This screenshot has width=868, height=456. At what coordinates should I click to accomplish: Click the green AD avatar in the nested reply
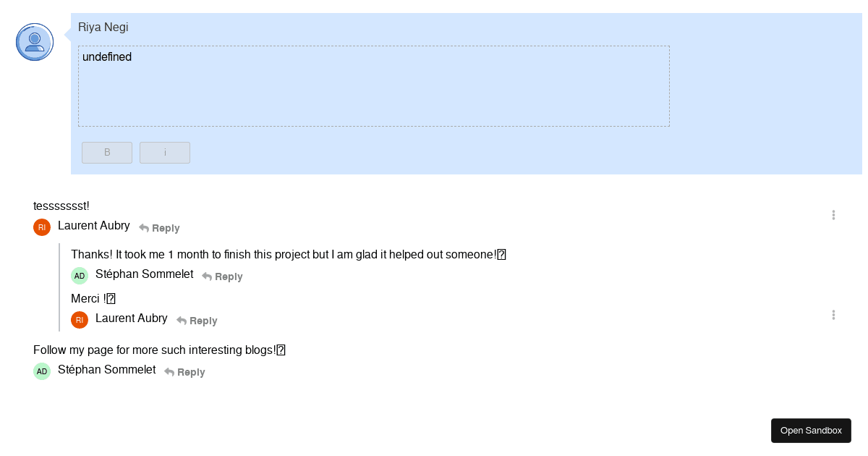[80, 276]
